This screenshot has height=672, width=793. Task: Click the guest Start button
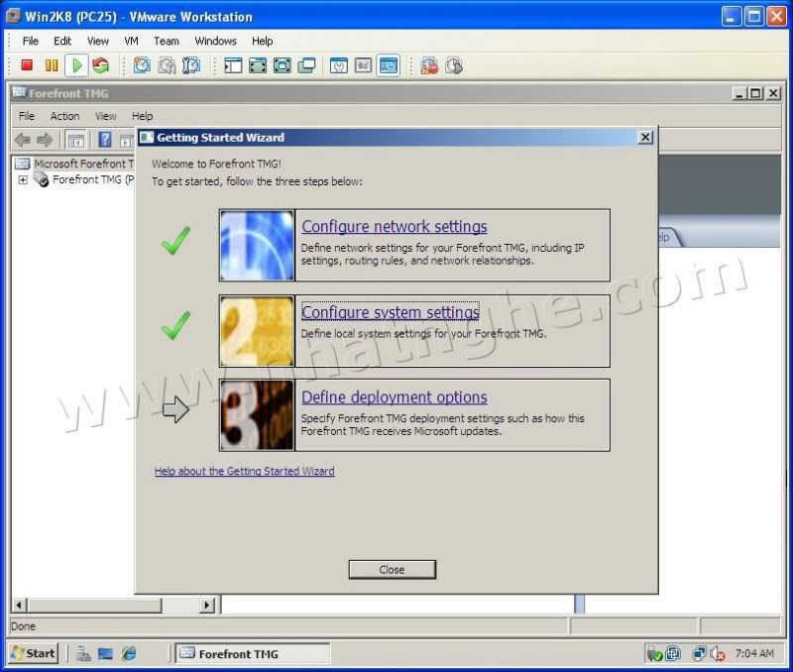(34, 653)
